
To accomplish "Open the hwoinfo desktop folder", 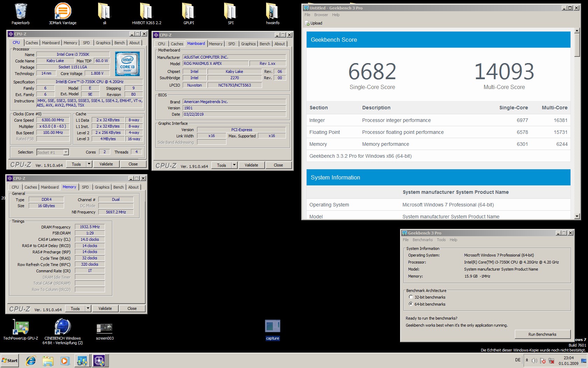I will (273, 14).
